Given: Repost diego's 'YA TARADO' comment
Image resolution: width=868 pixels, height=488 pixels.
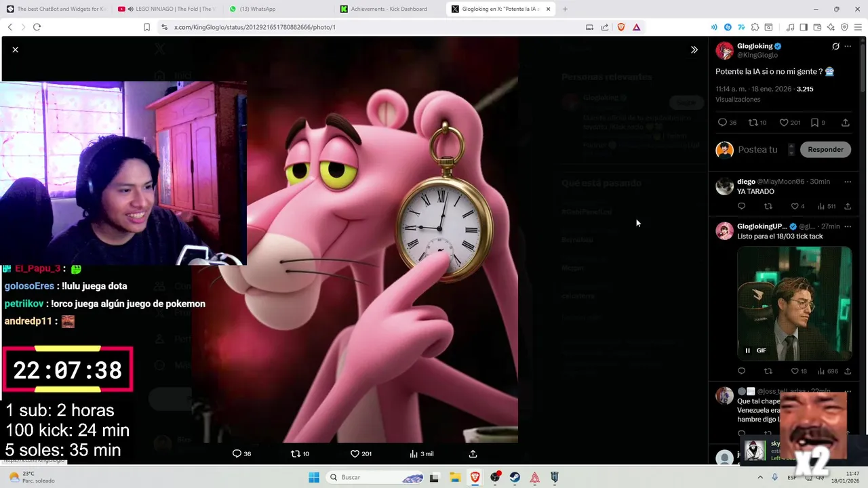Looking at the screenshot, I should point(768,206).
